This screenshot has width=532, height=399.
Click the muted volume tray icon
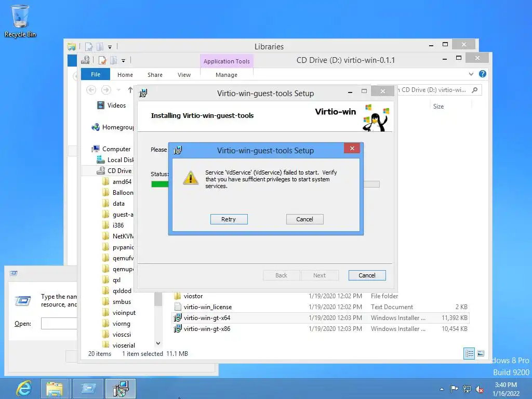pos(480,389)
